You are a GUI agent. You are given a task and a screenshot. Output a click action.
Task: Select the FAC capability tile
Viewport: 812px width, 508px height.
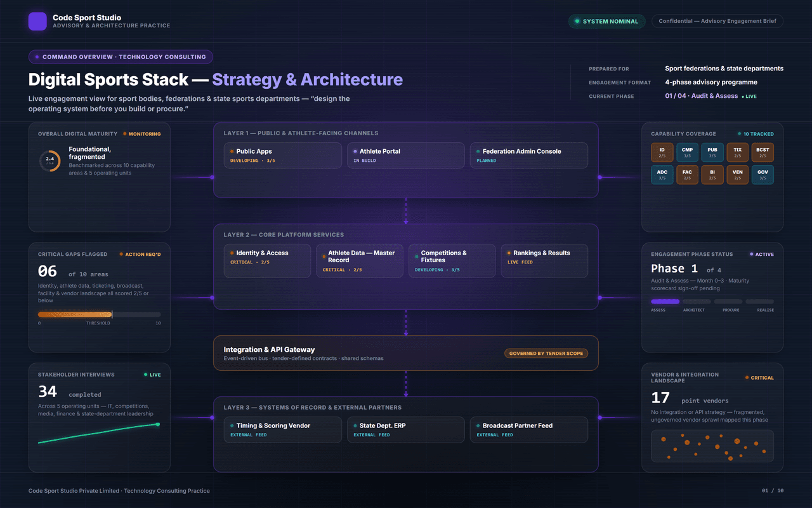(x=687, y=175)
